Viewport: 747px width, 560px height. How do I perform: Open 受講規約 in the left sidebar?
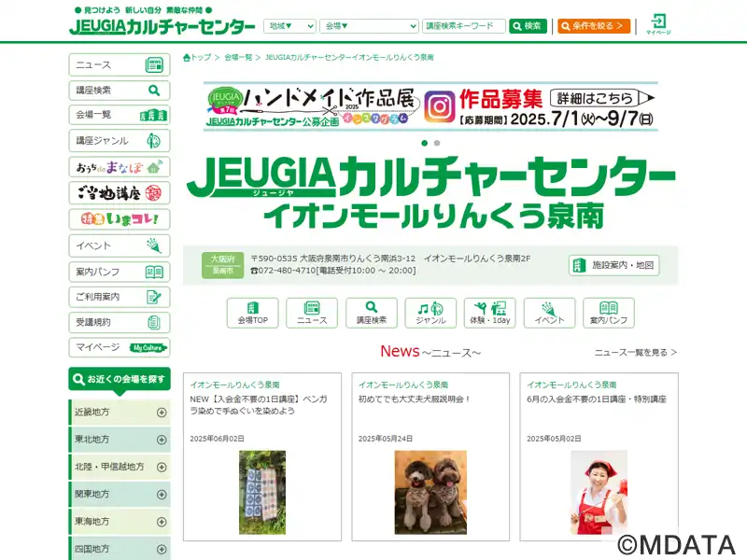120,322
